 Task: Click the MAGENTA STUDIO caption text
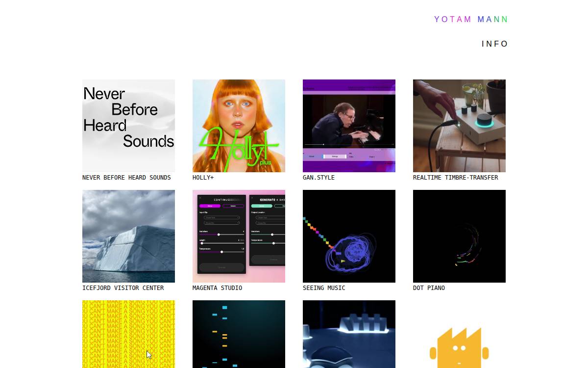pyautogui.click(x=217, y=288)
